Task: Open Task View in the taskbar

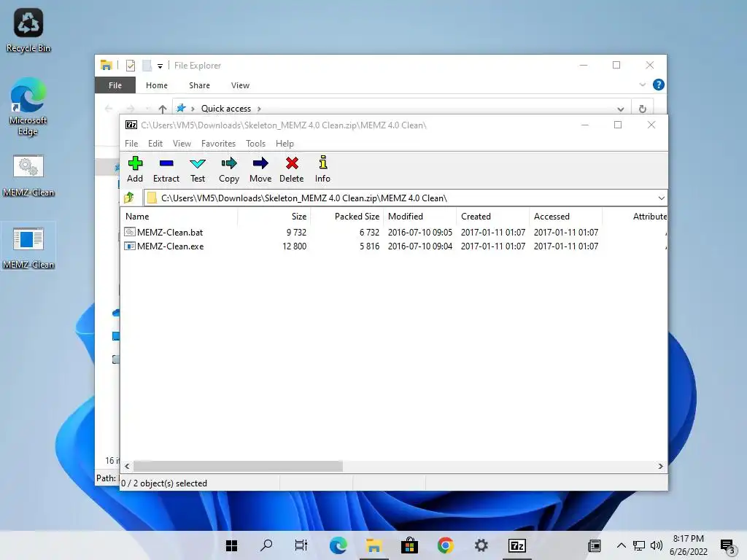Action: click(301, 545)
